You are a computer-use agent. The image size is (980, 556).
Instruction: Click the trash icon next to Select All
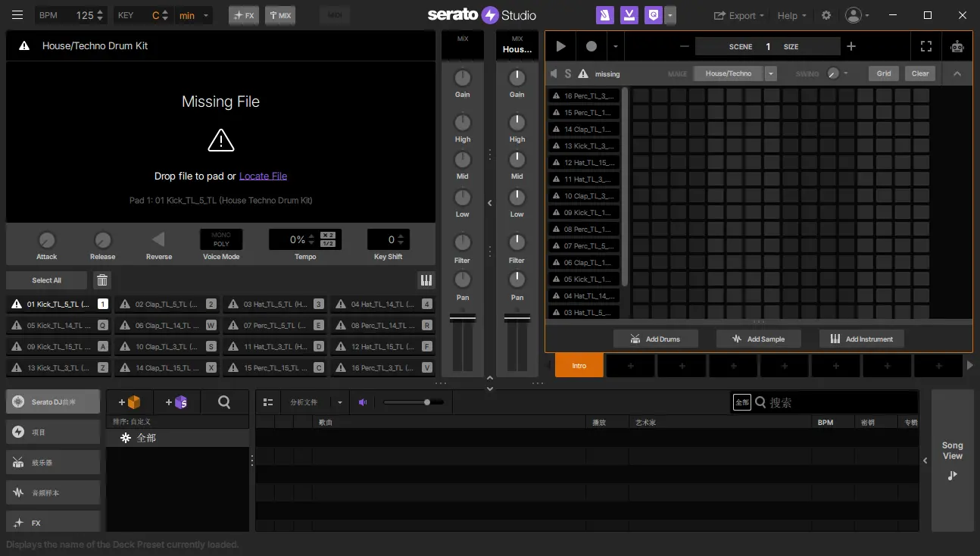click(102, 280)
